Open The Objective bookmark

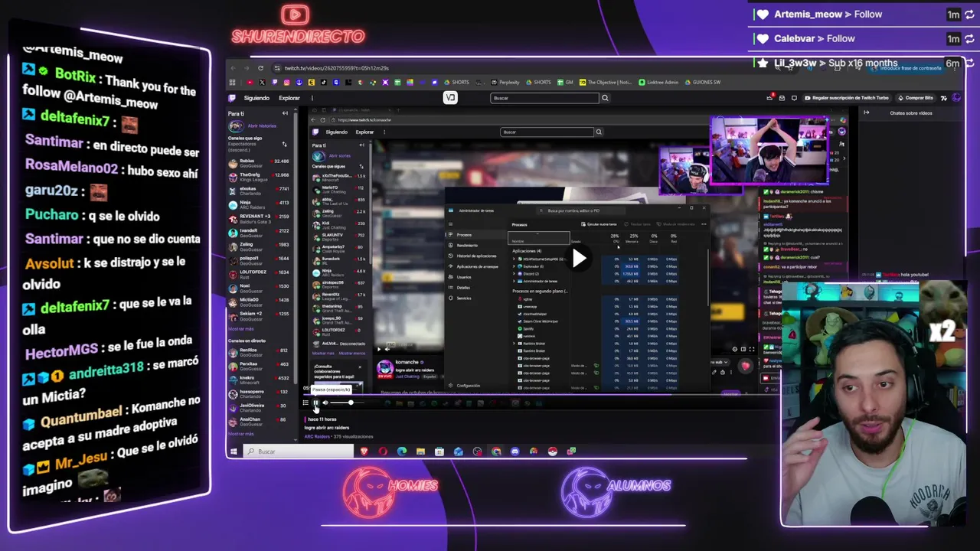point(606,82)
